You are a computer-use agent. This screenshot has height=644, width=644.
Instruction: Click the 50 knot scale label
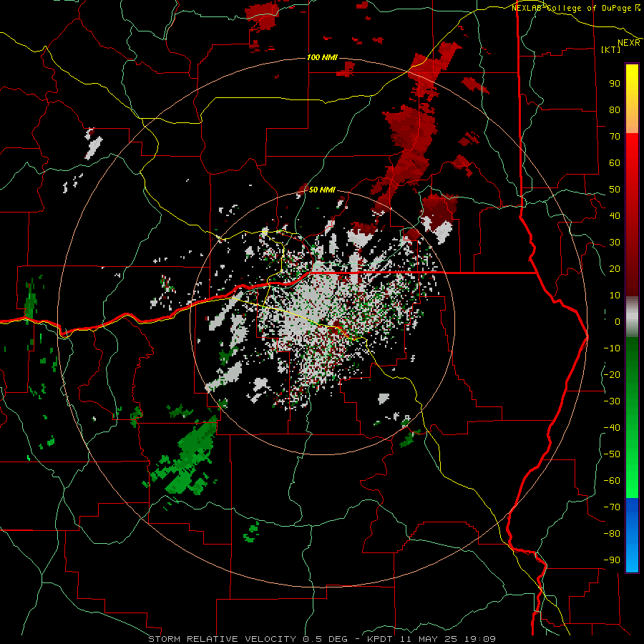point(615,190)
